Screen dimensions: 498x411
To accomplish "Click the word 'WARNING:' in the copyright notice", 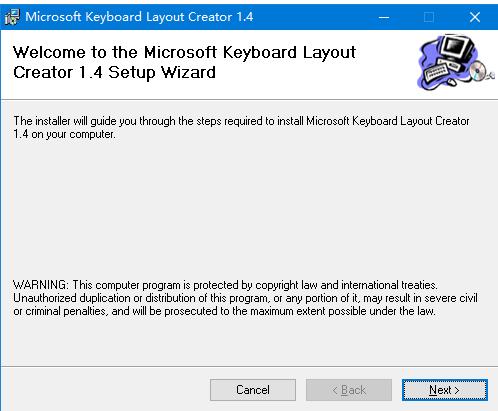I will pyautogui.click(x=41, y=285).
